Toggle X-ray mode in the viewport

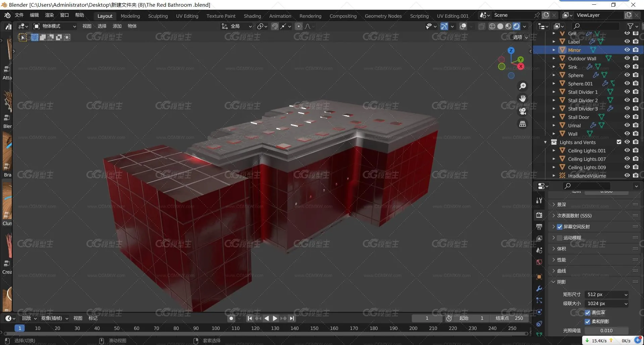(x=482, y=26)
